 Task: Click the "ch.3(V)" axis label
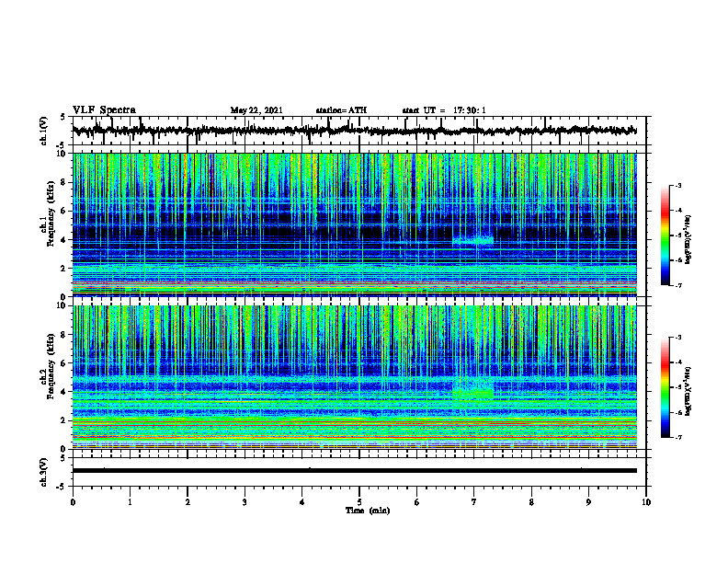[x=44, y=472]
